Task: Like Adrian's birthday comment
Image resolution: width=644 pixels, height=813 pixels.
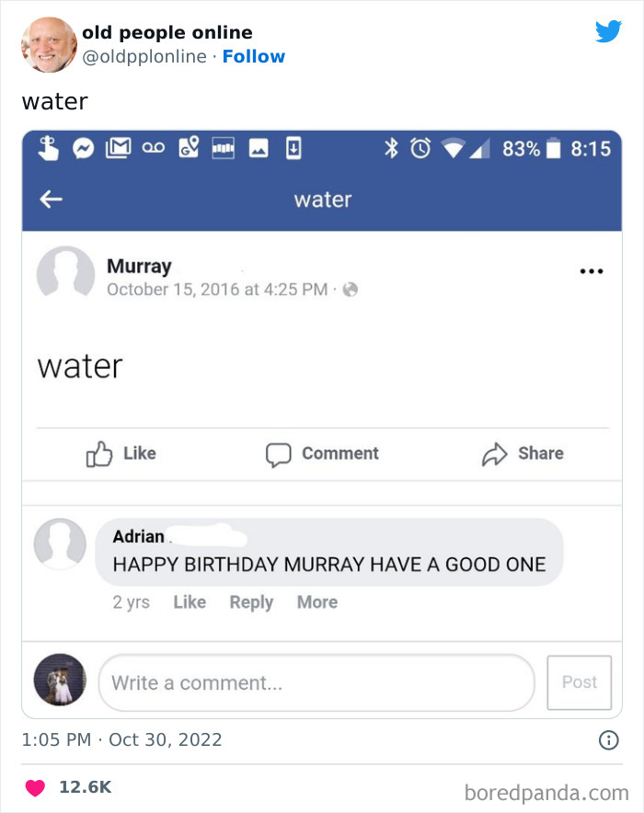Action: click(x=190, y=601)
